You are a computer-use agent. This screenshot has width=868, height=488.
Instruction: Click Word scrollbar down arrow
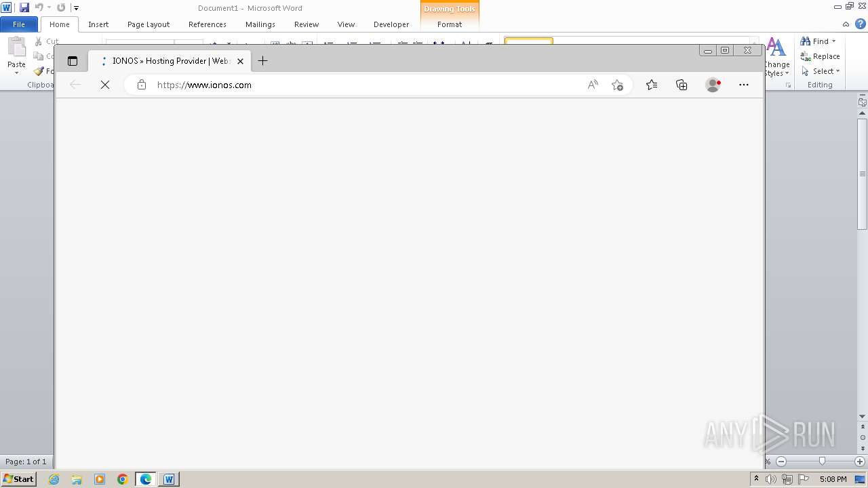pos(863,416)
